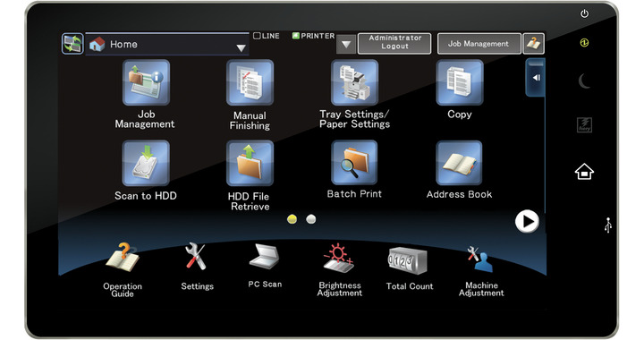Start PC Scan
Viewport: 644px width, 340px height.
point(265,257)
